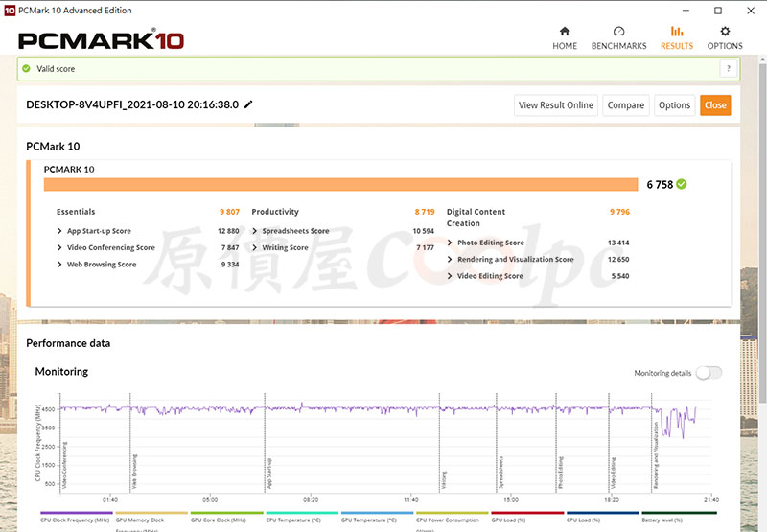The height and width of the screenshot is (532, 767).
Task: Click the pencil icon to rename result
Action: (x=248, y=104)
